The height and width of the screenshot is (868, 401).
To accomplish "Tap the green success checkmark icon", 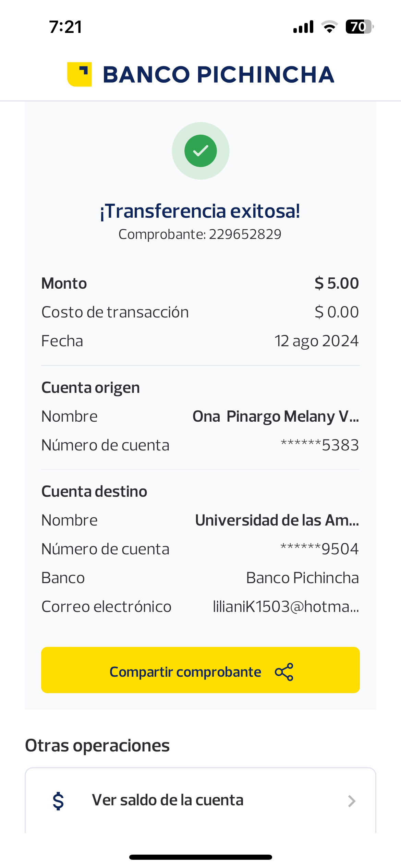I will coord(200,151).
